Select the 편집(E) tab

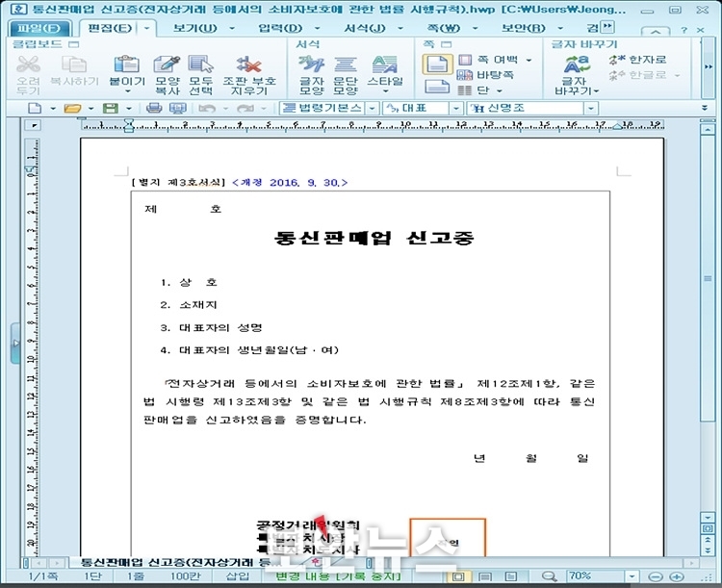click(110, 29)
